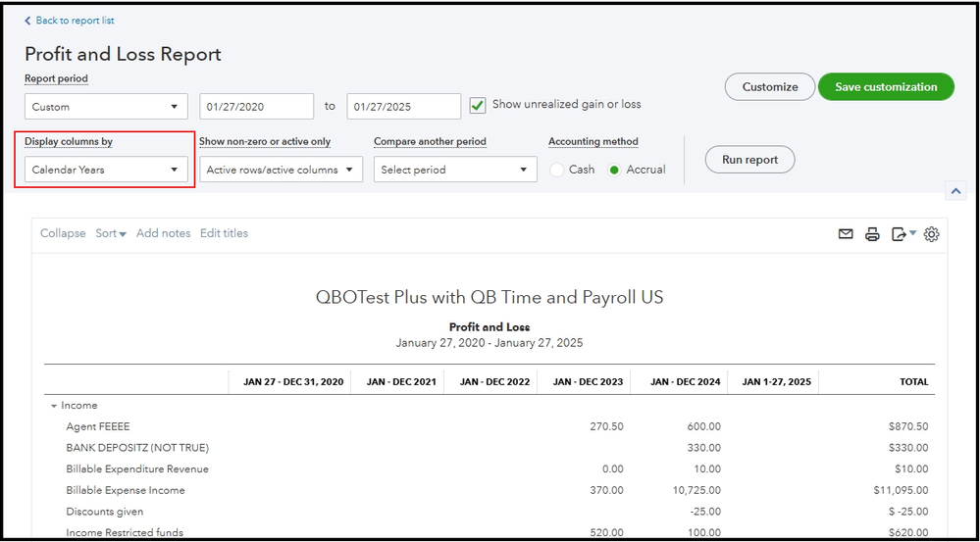The image size is (980, 542).
Task: Click the $870.50 total amount
Action: click(x=908, y=426)
